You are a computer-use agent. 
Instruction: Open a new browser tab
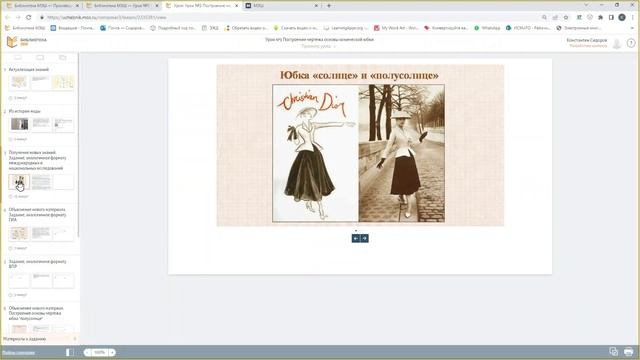point(329,6)
